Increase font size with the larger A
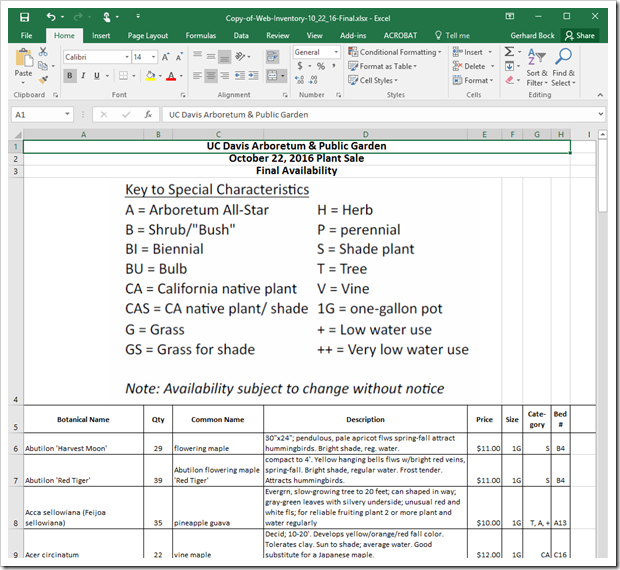This screenshot has width=620, height=570. [x=166, y=57]
